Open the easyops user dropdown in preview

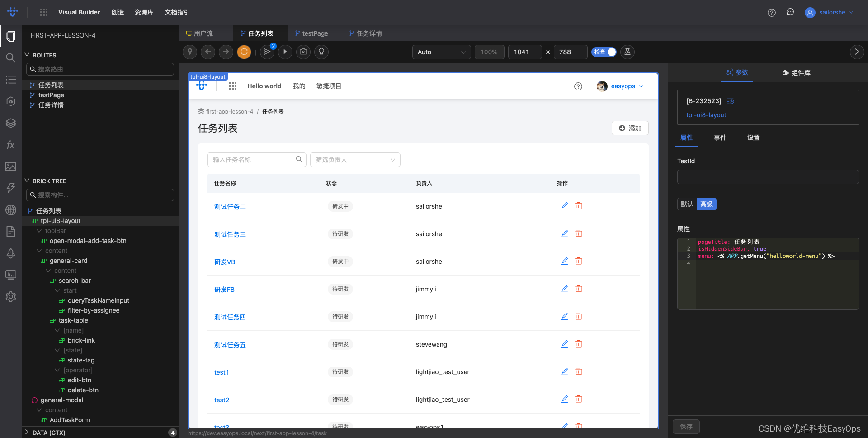click(620, 86)
